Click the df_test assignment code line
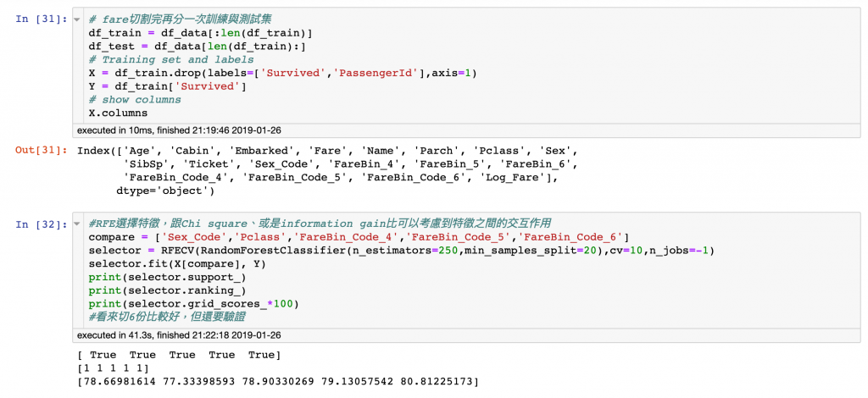Image resolution: width=868 pixels, height=398 pixels. click(x=197, y=47)
